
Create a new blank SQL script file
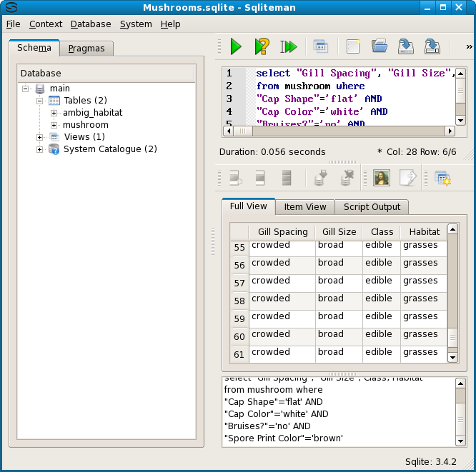(x=353, y=46)
